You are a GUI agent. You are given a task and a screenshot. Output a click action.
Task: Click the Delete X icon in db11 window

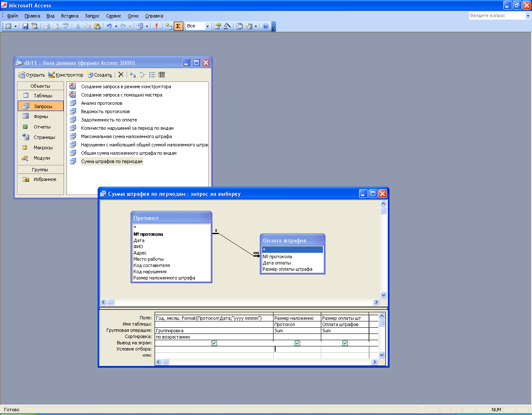pyautogui.click(x=121, y=75)
